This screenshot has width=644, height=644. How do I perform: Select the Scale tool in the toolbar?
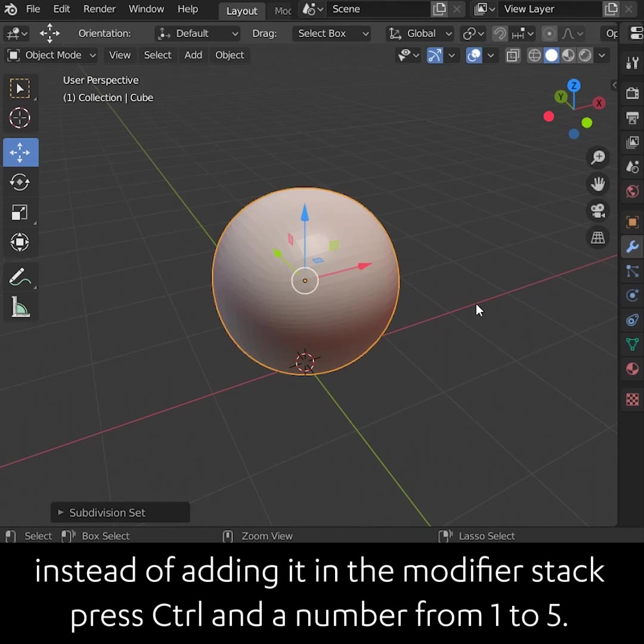coord(20,212)
